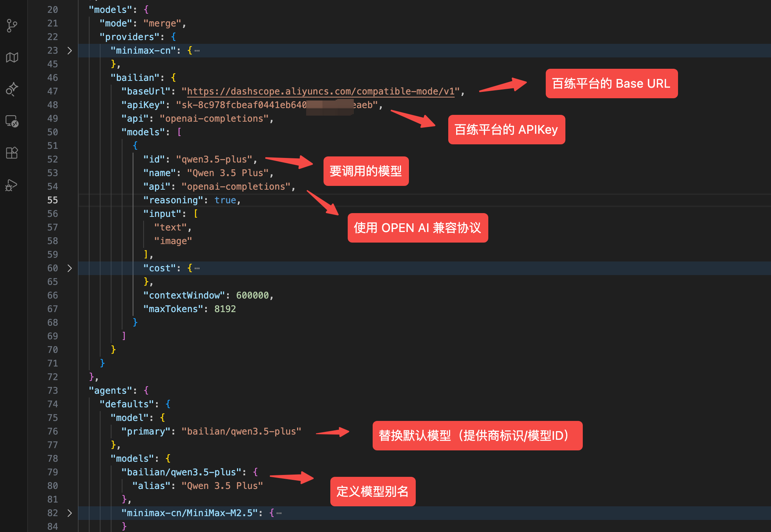The height and width of the screenshot is (532, 771).
Task: Place cursor in the qwen3.5-plus id value
Action: tap(214, 159)
